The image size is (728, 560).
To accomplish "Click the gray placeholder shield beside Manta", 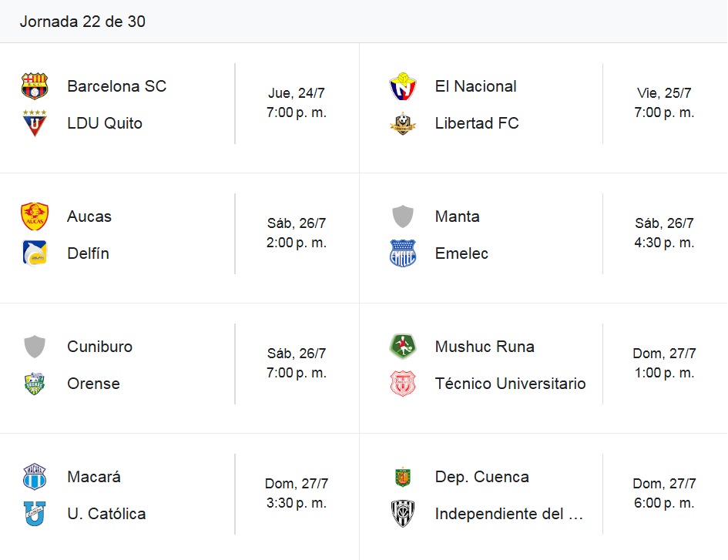I will coord(403,216).
